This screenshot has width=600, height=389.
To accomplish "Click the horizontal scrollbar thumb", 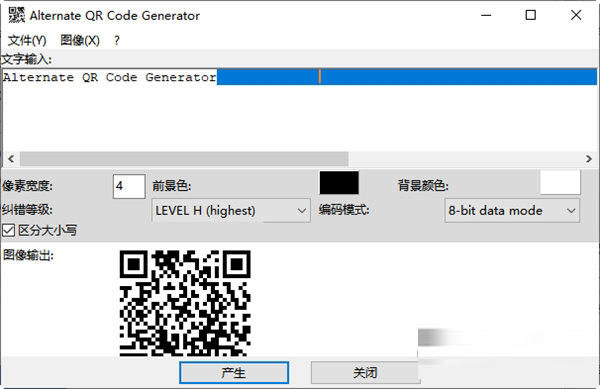I will (184, 159).
